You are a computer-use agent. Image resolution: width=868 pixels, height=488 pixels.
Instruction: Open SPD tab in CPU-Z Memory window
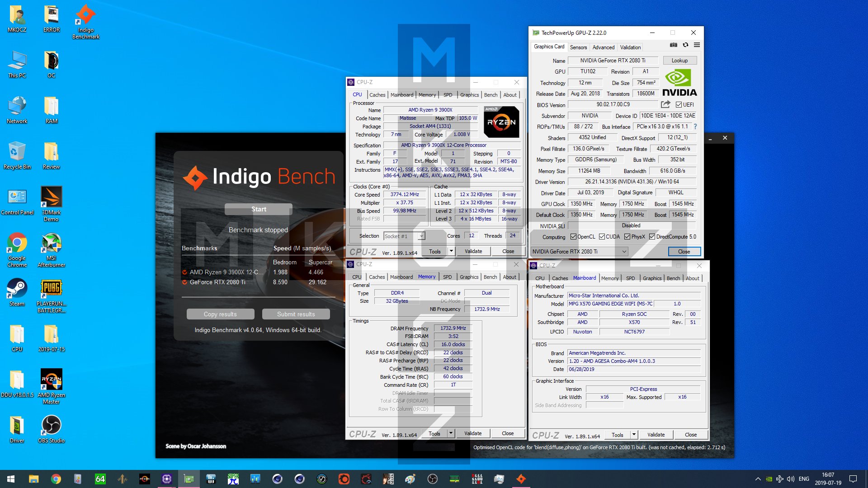[x=448, y=277]
